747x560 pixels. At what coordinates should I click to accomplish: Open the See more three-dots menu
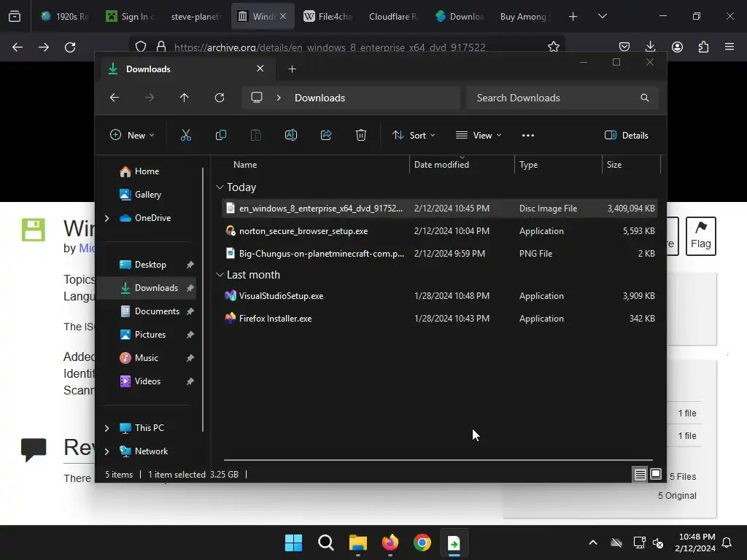coord(528,135)
